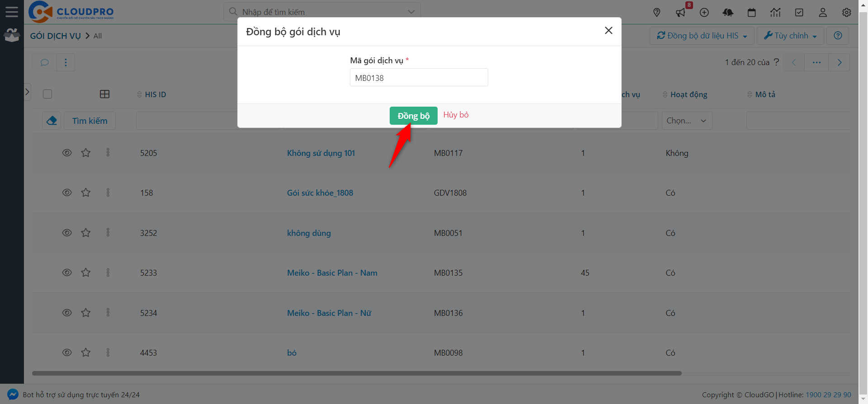Preview row 5205 with eye icon
Image resolution: width=868 pixels, height=404 pixels.
(67, 153)
